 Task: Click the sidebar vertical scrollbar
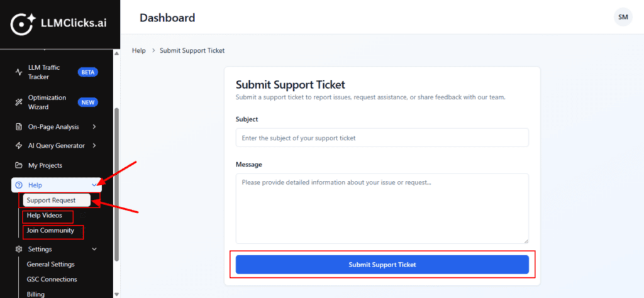116,182
